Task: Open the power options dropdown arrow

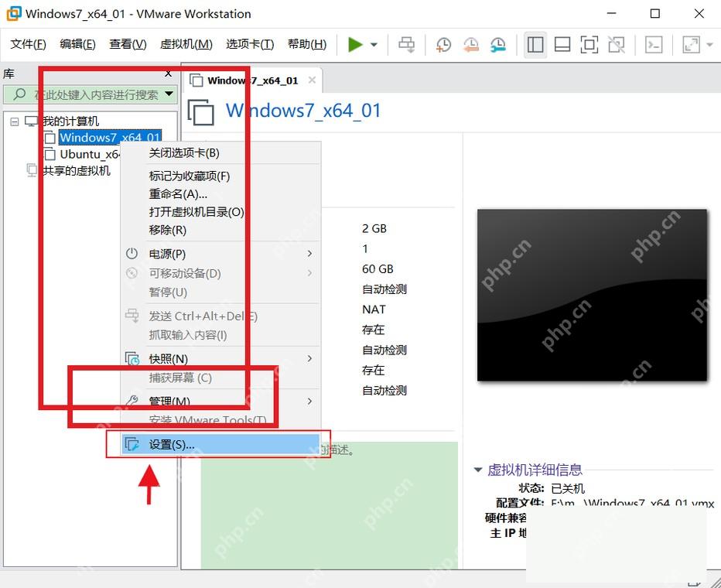Action: pos(374,45)
